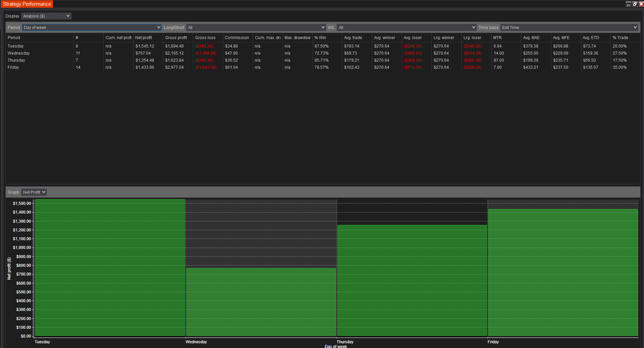
Task: Sort by the Cum. net profit column header
Action: point(118,38)
